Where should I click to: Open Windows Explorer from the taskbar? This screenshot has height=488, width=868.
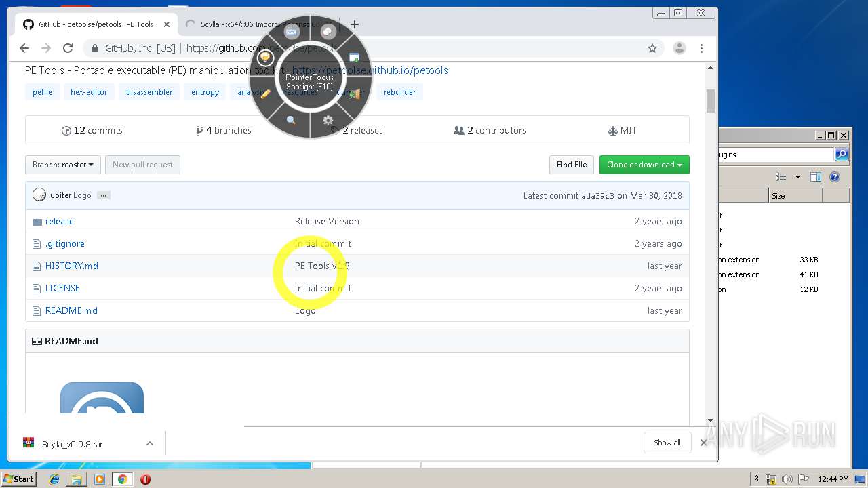[x=77, y=479]
